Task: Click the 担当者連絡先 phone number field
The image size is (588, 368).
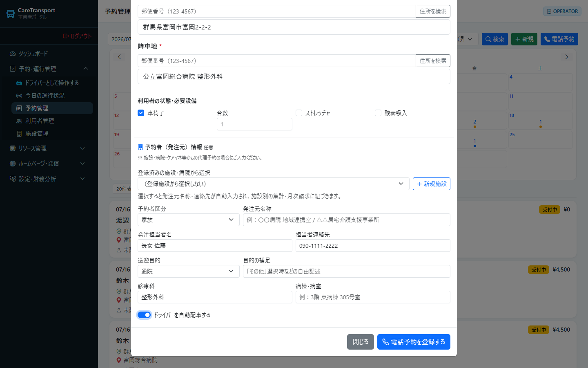Action: coord(373,245)
